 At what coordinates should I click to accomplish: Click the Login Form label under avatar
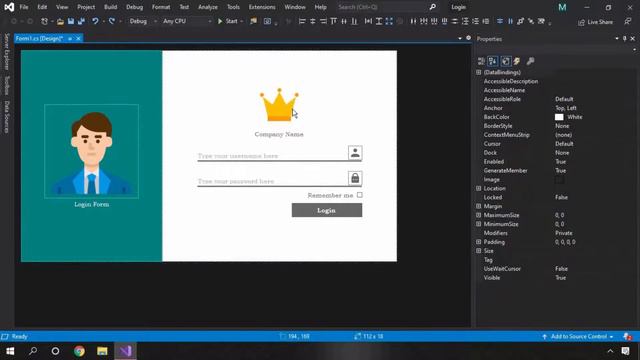pyautogui.click(x=91, y=204)
